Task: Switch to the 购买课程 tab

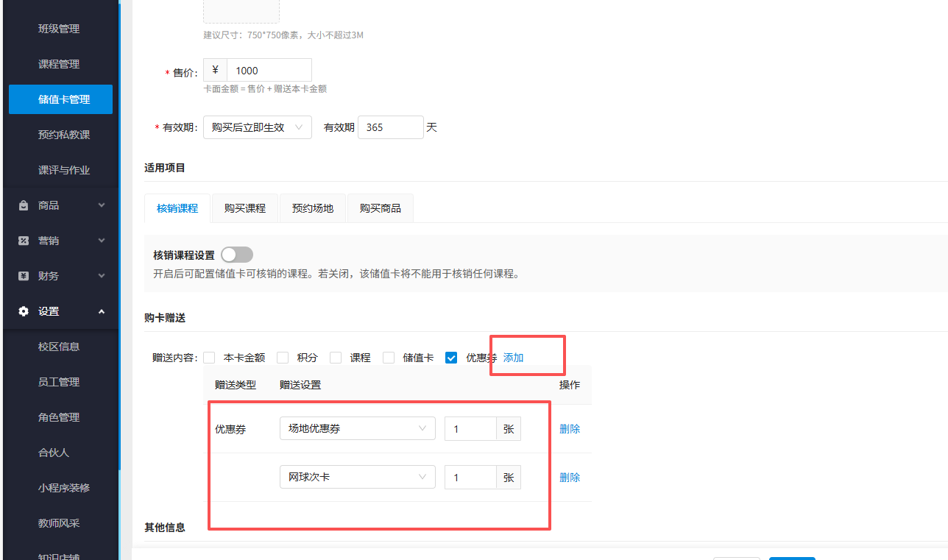Action: pos(244,208)
